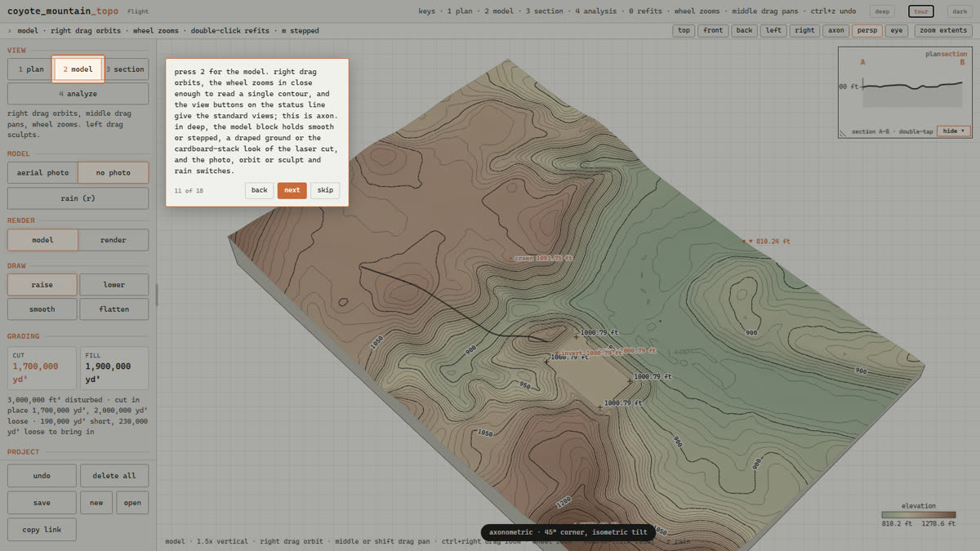Toggle the dark theme button

tap(959, 11)
